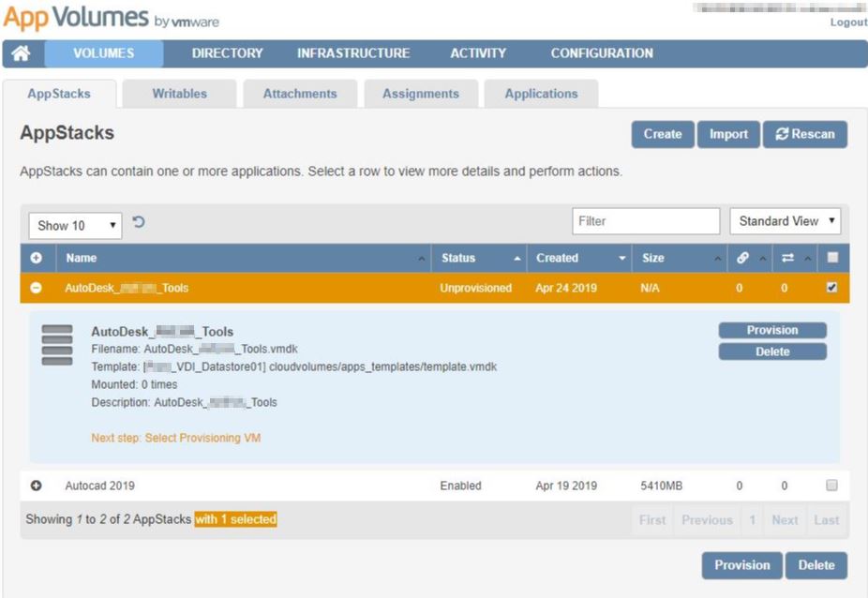
Task: Uncheck the AutoDesk Tools row checkbox
Action: pos(831,288)
